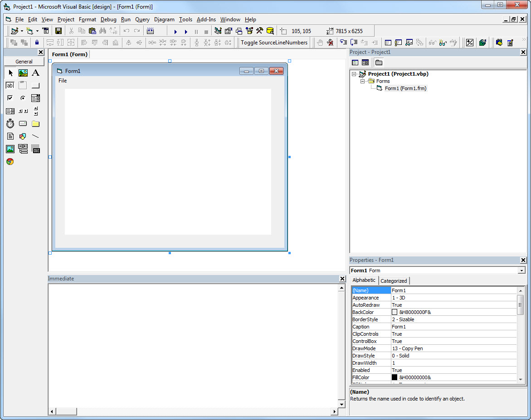Click the Start run arrow button
This screenshot has height=420, width=531.
[x=175, y=31]
